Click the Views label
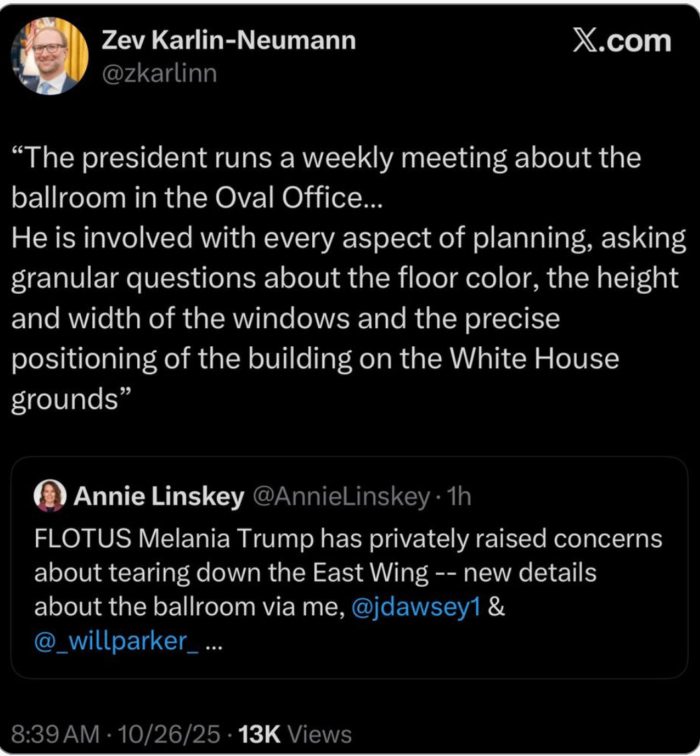Screen dimensions: 700x756 (320, 734)
